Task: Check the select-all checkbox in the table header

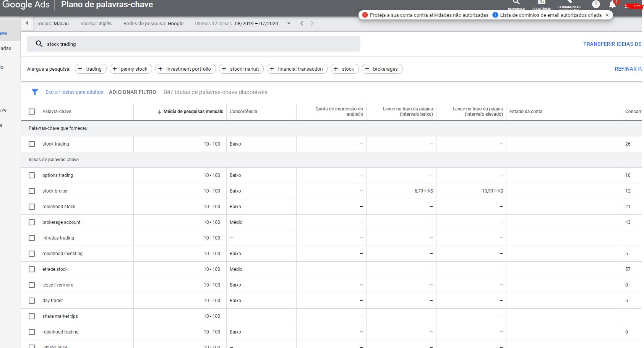Action: coord(32,111)
